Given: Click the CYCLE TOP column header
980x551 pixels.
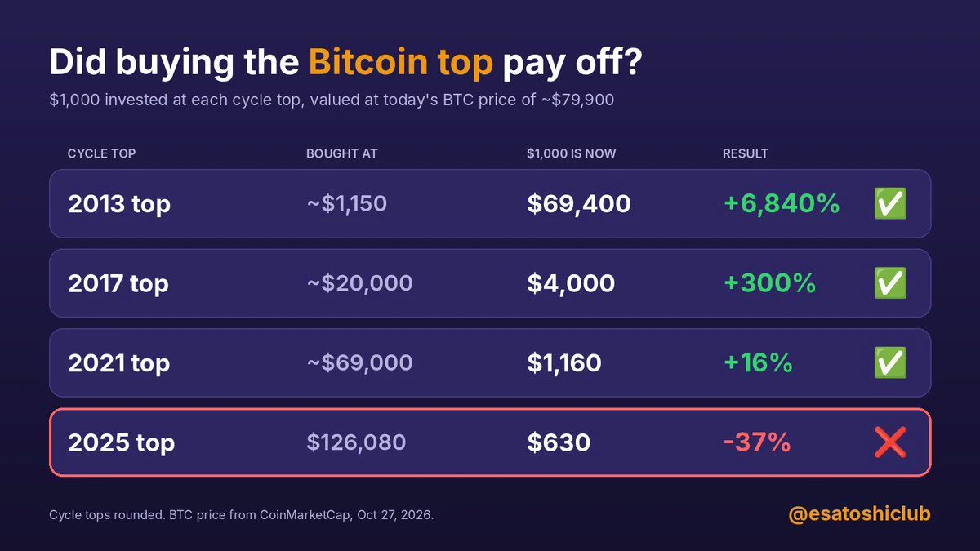Looking at the screenshot, I should click(x=101, y=153).
